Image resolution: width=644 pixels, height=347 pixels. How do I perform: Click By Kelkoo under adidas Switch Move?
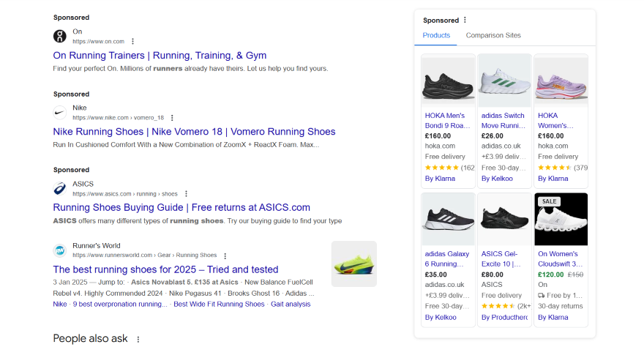pyautogui.click(x=497, y=179)
